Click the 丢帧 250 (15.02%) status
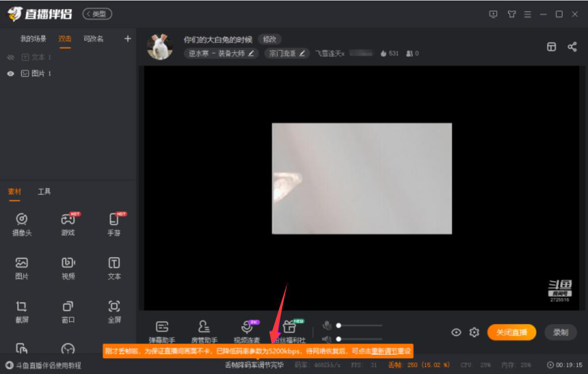Image resolution: width=588 pixels, height=374 pixels. [x=419, y=364]
